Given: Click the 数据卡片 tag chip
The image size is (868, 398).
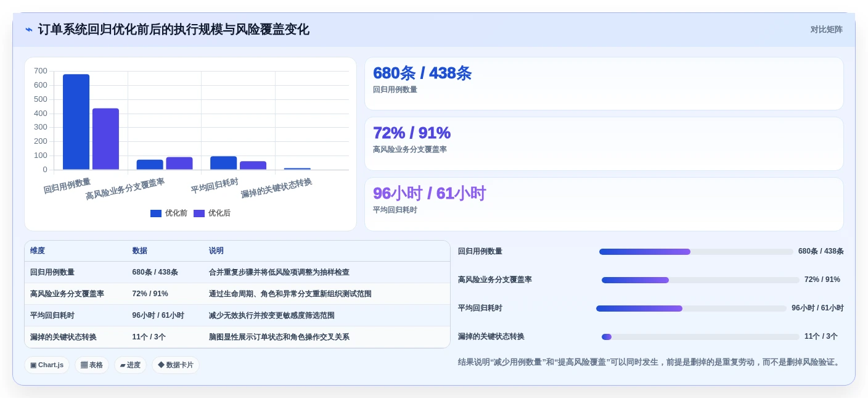Looking at the screenshot, I should click(176, 365).
